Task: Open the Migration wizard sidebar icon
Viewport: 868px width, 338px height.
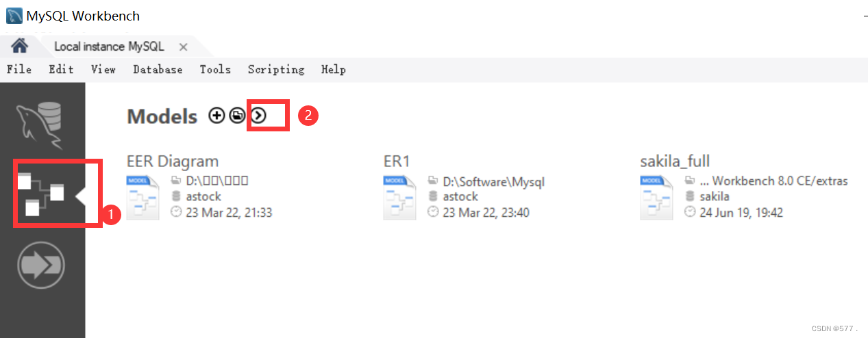Action: [x=41, y=263]
